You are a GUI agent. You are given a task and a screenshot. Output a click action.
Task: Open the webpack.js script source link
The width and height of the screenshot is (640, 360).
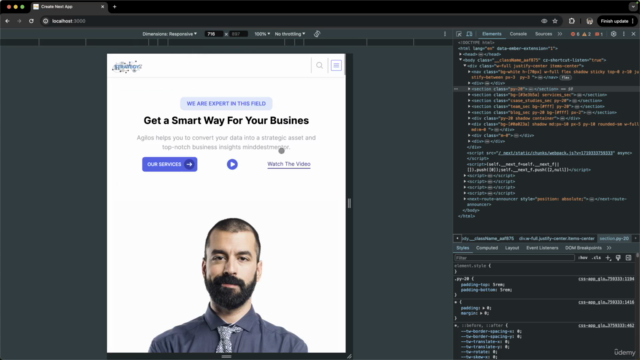pos(556,153)
